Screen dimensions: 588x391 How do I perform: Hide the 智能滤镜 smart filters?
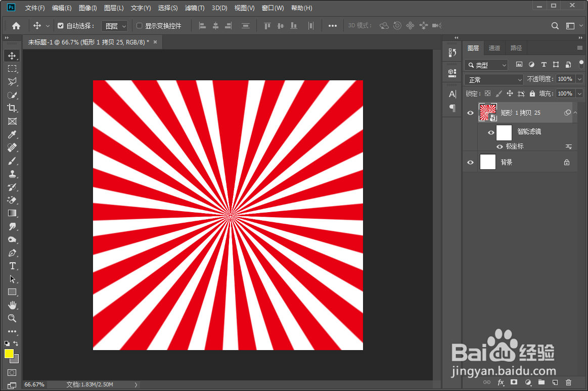tap(491, 132)
